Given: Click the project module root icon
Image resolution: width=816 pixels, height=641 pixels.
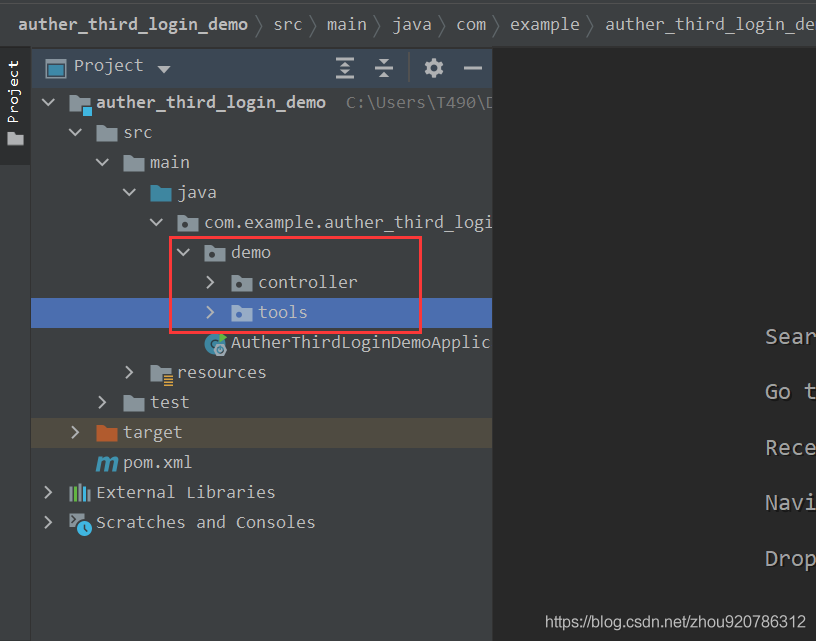Looking at the screenshot, I should [81, 105].
